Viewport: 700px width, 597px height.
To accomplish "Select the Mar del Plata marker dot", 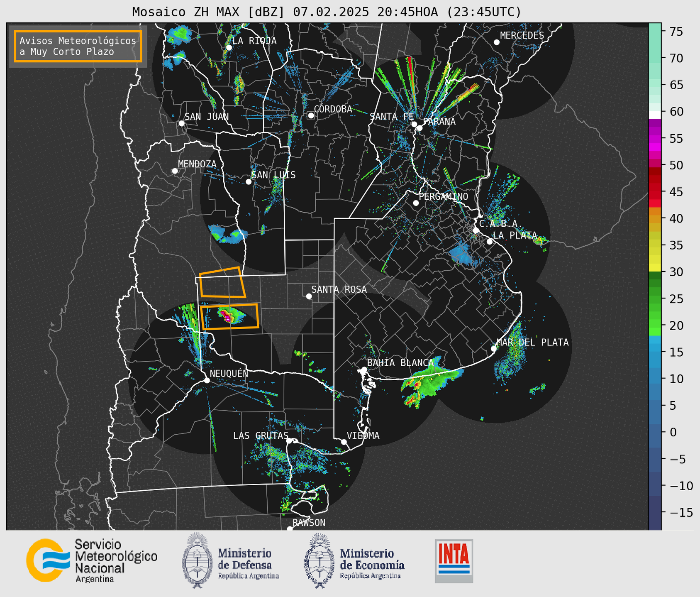I will tap(493, 349).
